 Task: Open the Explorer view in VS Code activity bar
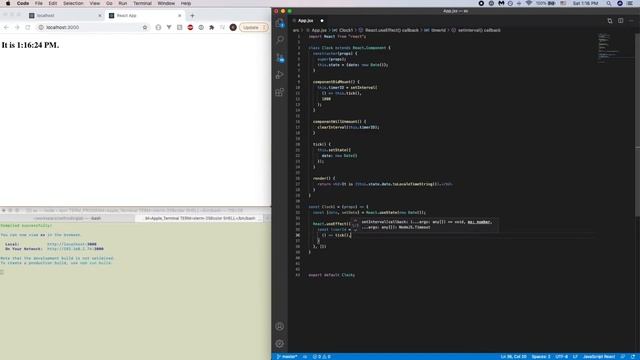tap(280, 24)
